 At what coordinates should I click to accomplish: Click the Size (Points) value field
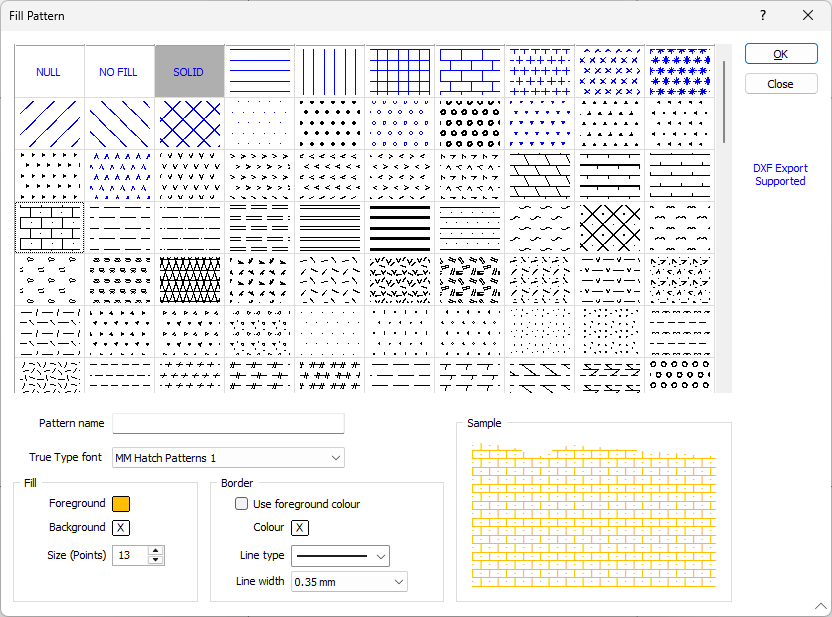click(130, 555)
